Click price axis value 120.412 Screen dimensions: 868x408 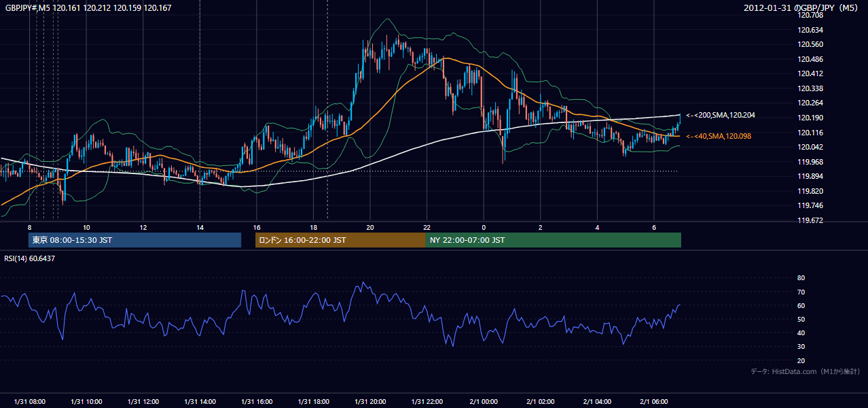(x=810, y=73)
